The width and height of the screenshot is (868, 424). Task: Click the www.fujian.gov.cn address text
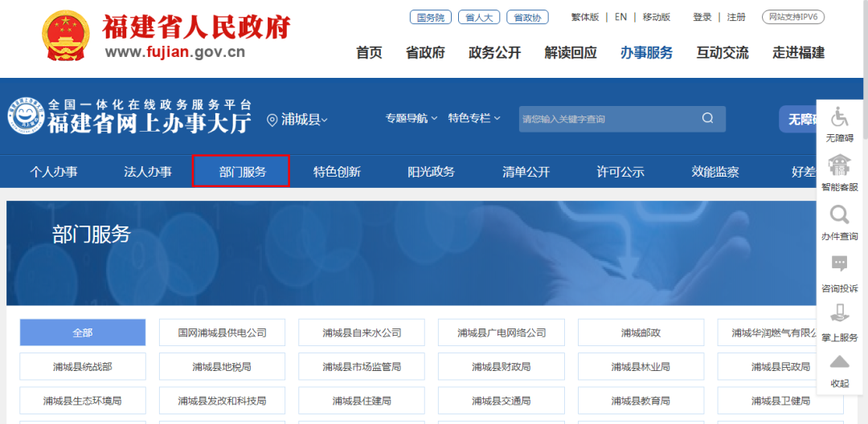coord(175,52)
